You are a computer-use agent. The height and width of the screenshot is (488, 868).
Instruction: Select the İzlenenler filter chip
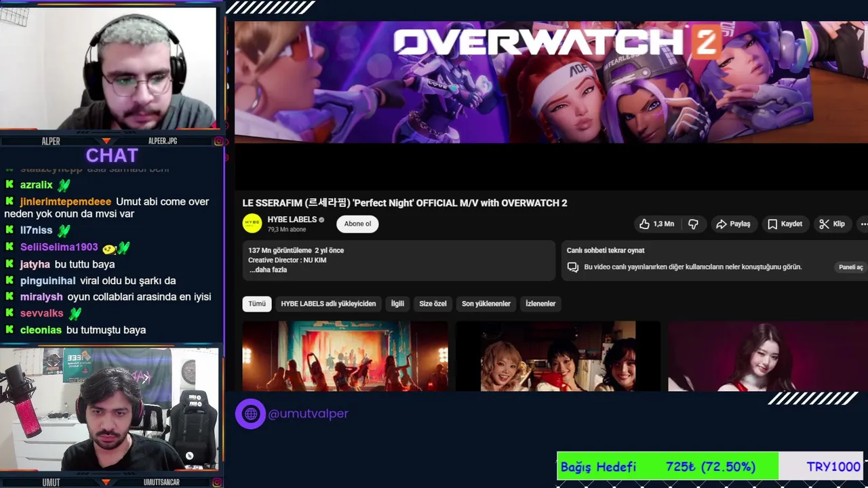pyautogui.click(x=540, y=304)
